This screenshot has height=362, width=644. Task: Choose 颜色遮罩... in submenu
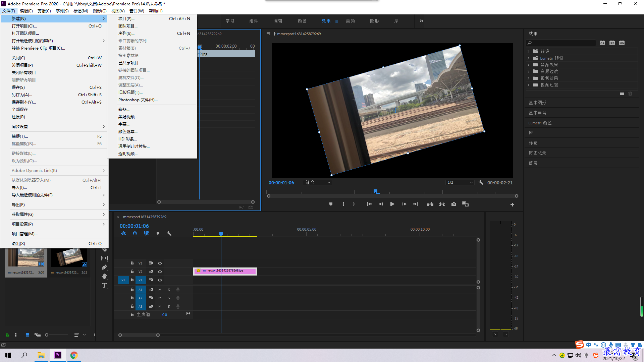[x=152, y=131]
